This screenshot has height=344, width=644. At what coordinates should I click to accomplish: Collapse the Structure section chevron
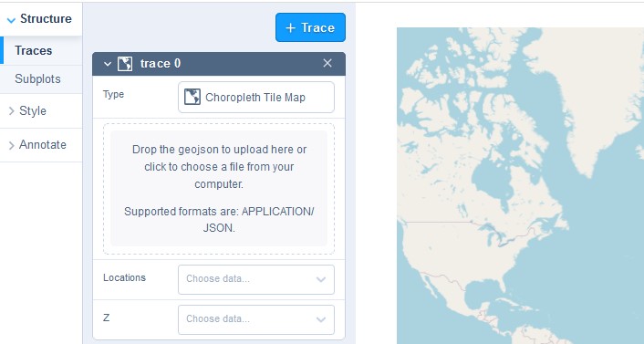coord(12,20)
